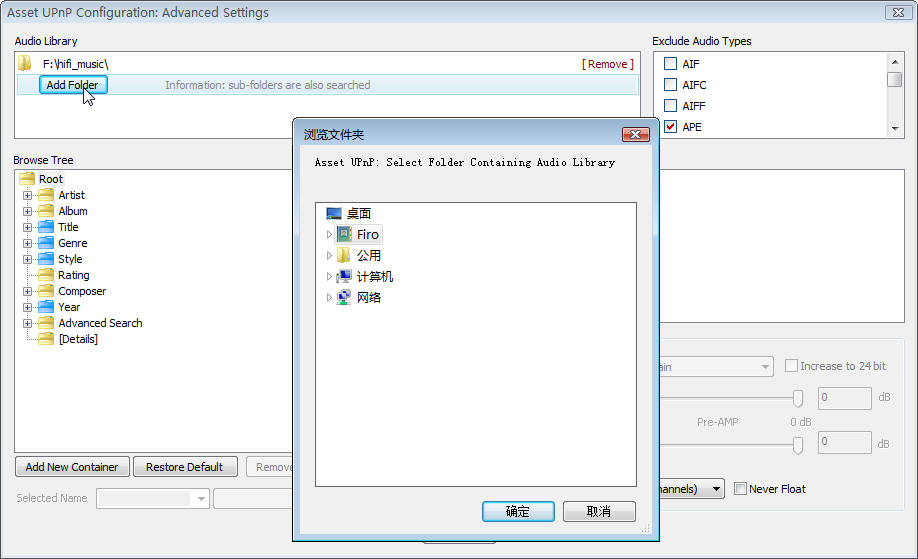Viewport: 918px width, 559px height.
Task: Uncheck the APE exclude checkbox
Action: tap(670, 126)
